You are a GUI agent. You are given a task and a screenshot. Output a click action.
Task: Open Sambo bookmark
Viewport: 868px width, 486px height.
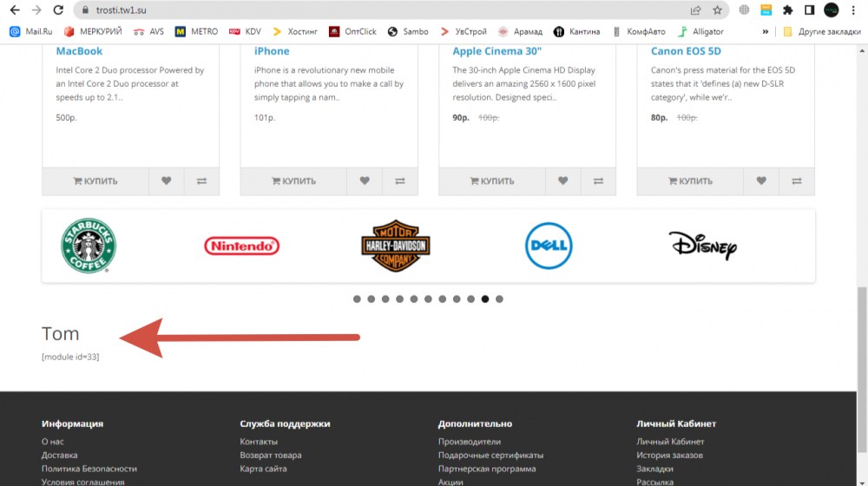pyautogui.click(x=409, y=31)
